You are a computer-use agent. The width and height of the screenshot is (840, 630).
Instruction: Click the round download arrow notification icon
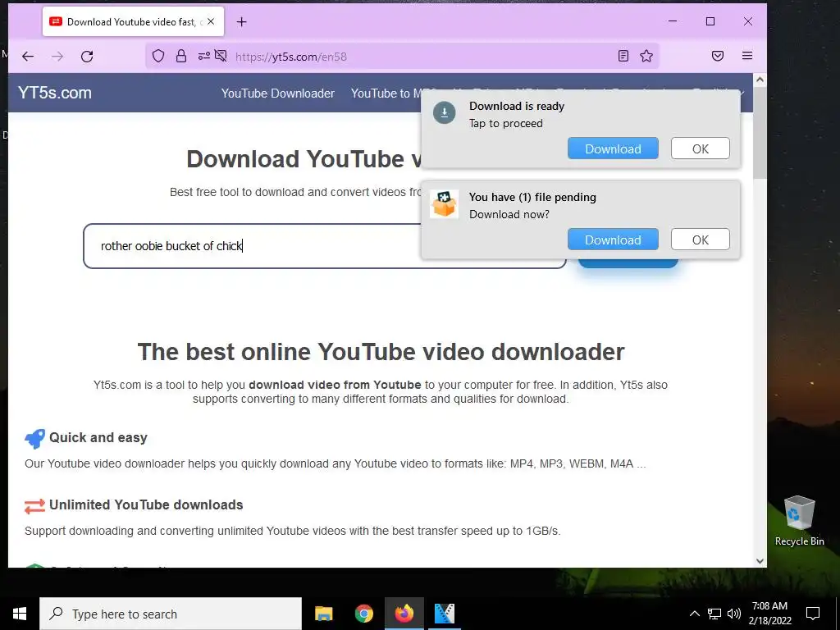coord(444,112)
